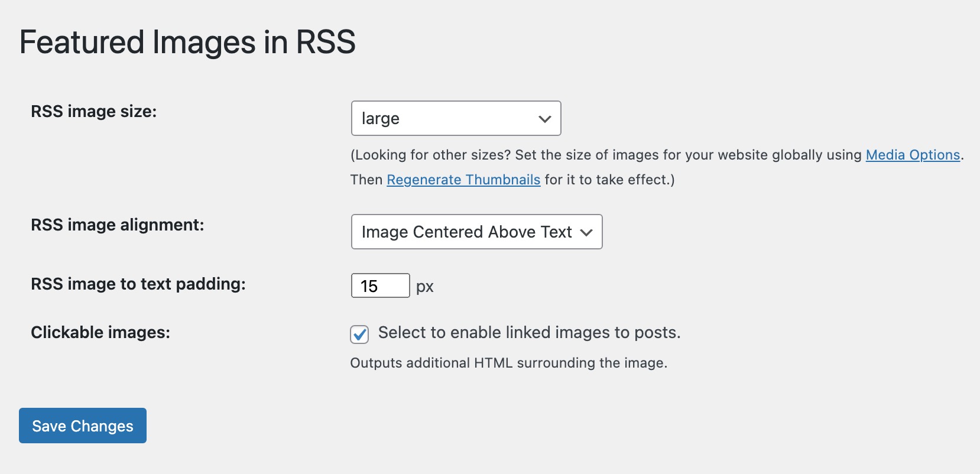The image size is (980, 474).
Task: Click the "Featured Images in RSS" heading
Action: pos(187,42)
